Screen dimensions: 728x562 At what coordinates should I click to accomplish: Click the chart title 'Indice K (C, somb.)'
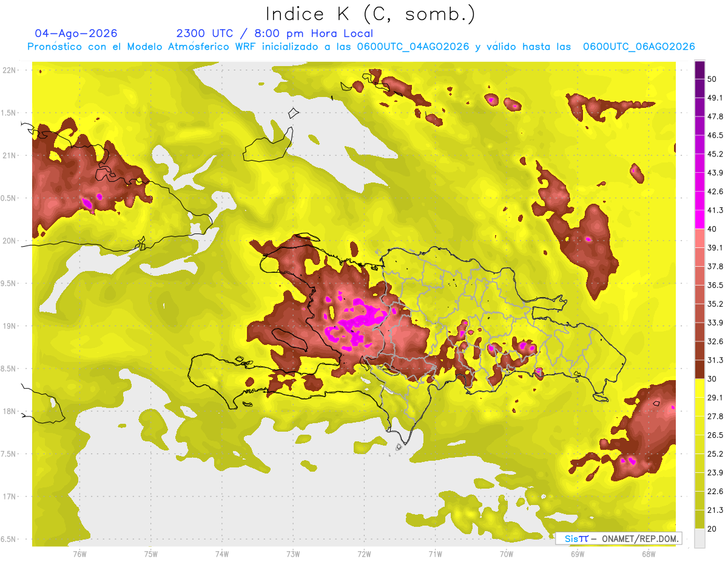[371, 15]
